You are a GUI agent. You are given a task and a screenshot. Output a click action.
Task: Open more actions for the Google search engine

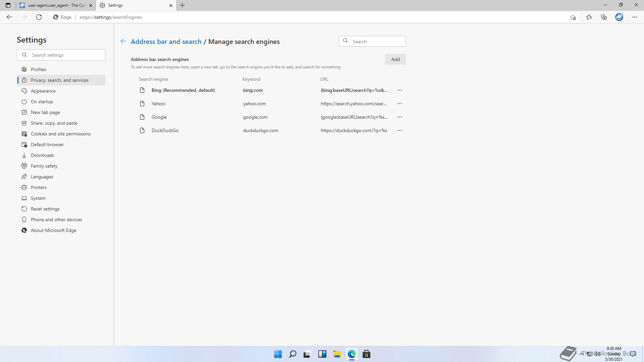399,117
